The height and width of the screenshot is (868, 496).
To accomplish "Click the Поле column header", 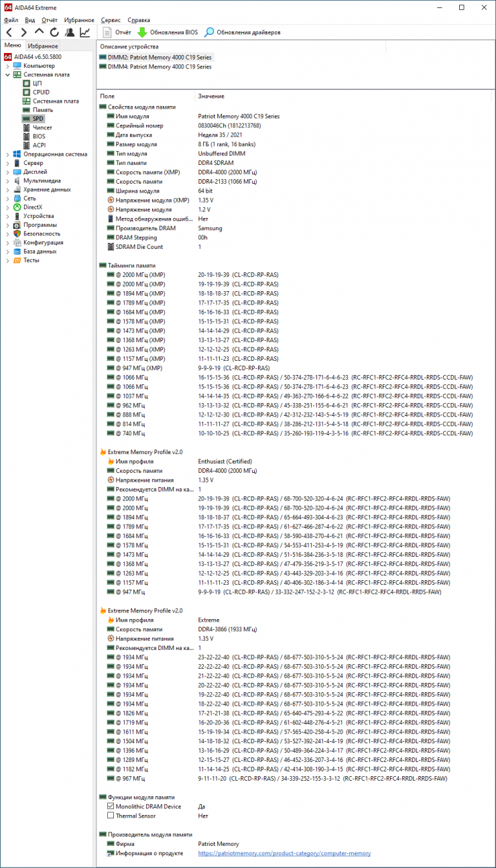I will (146, 97).
